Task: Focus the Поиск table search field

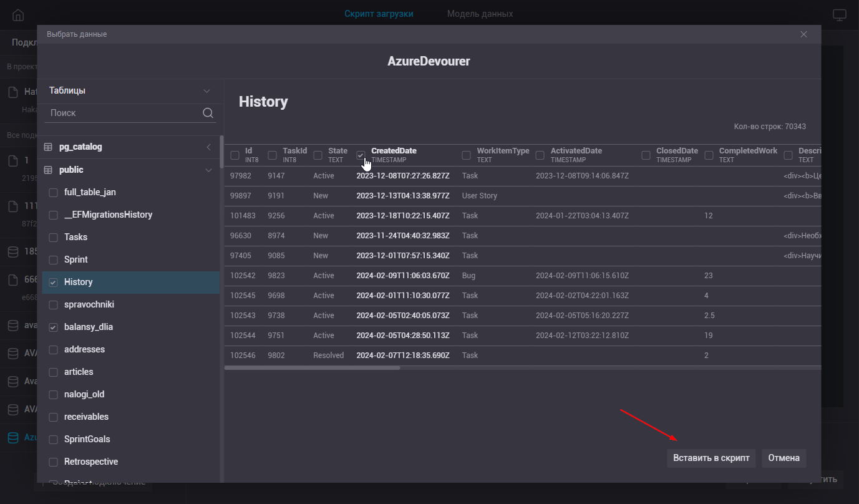Action: [x=124, y=113]
